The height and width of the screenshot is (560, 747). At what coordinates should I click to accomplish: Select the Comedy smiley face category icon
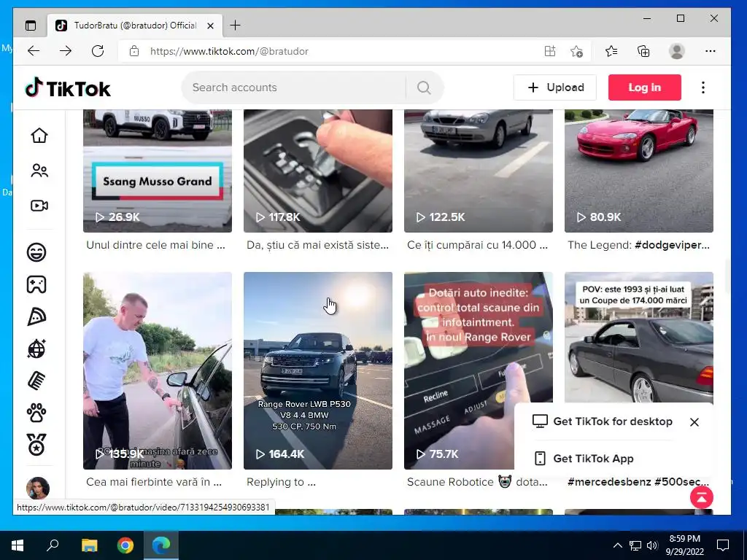36,252
